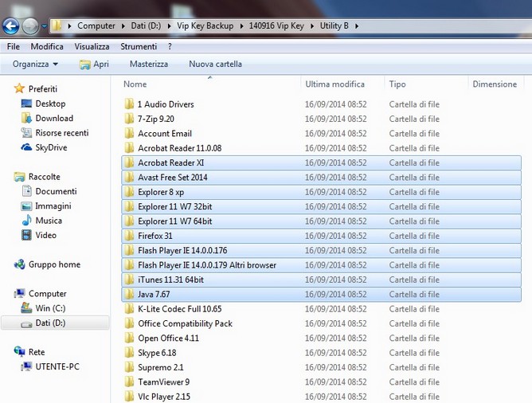Select Flash Player IE 14.0.0.179 Altri browser
The height and width of the screenshot is (403, 532).
point(207,265)
